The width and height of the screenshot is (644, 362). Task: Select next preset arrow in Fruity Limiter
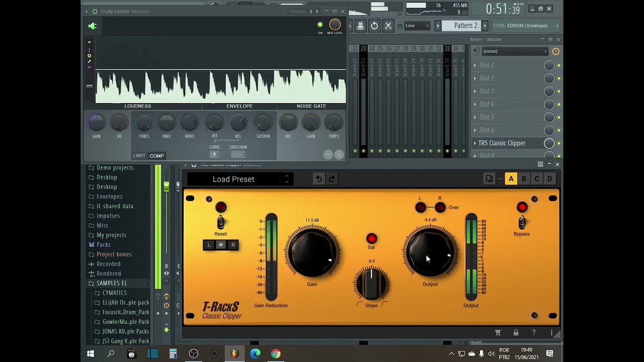317,11
